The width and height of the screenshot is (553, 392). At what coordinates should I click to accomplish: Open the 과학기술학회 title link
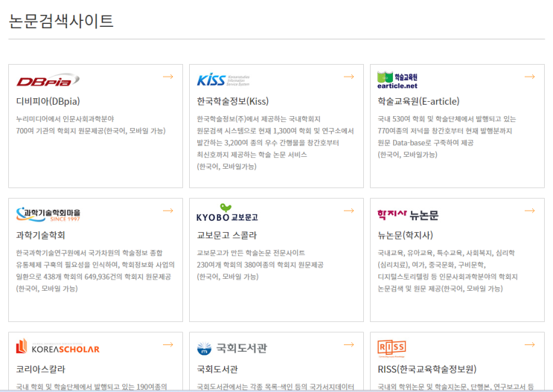40,236
